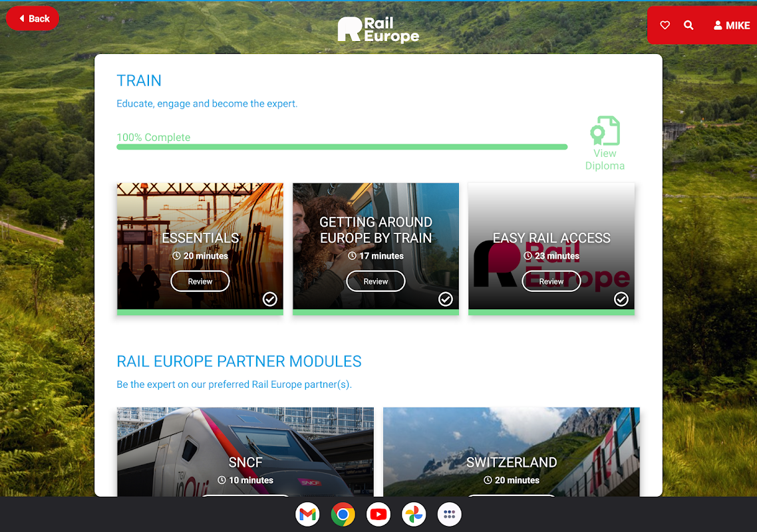Screen dimensions: 757x532
Task: Click Getting Around Europe completed checkmark
Action: tap(446, 299)
